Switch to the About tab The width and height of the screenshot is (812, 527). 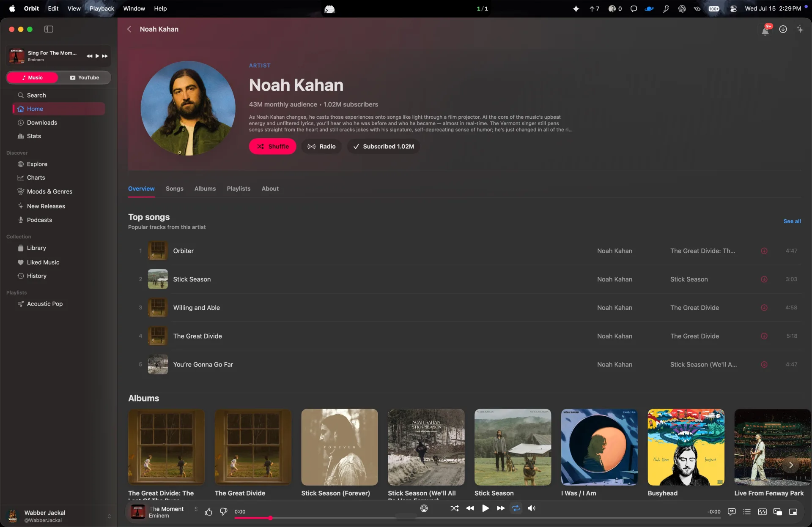coord(270,188)
